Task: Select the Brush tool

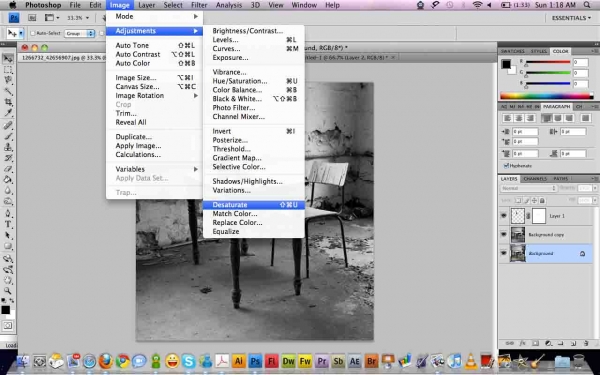Action: pyautogui.click(x=8, y=136)
